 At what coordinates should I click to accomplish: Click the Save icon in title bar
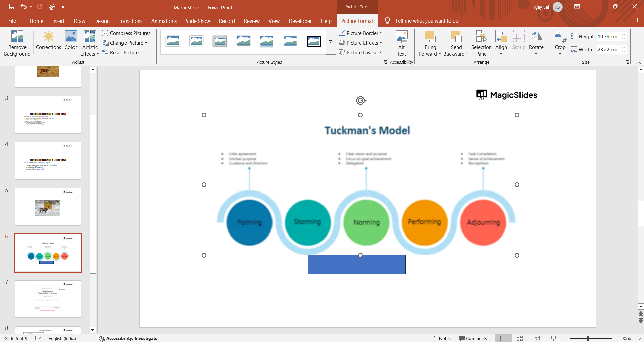click(12, 7)
